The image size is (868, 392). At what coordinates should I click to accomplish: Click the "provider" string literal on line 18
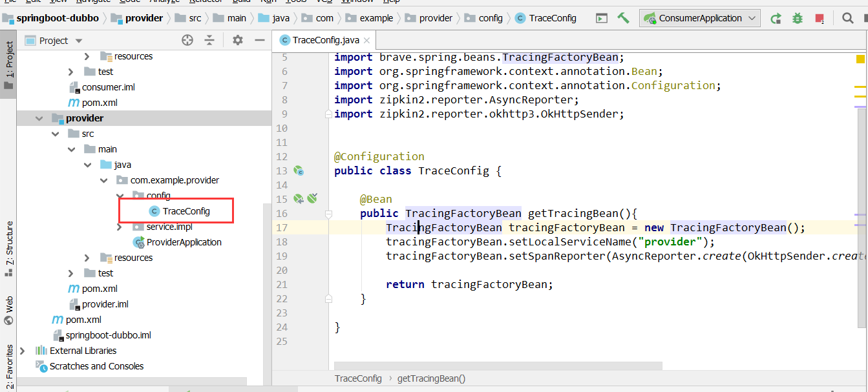[670, 242]
